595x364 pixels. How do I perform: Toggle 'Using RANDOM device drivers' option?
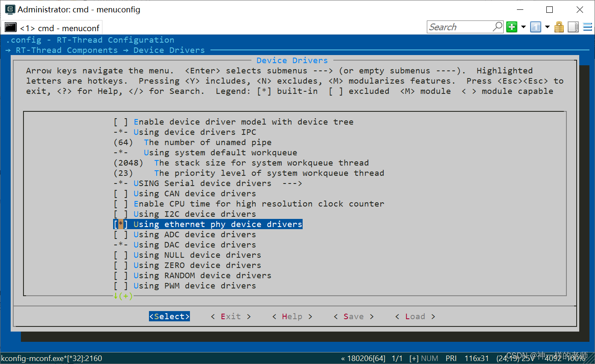click(x=192, y=275)
